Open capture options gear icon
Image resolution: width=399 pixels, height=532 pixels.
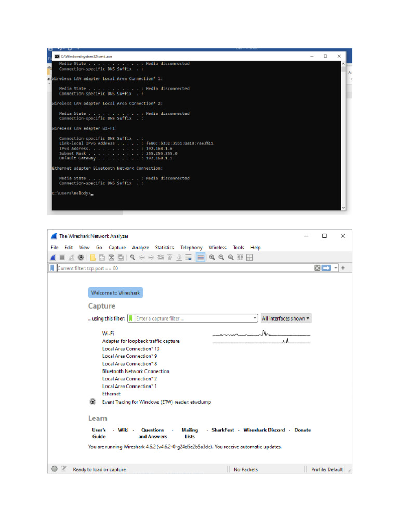[x=81, y=258]
